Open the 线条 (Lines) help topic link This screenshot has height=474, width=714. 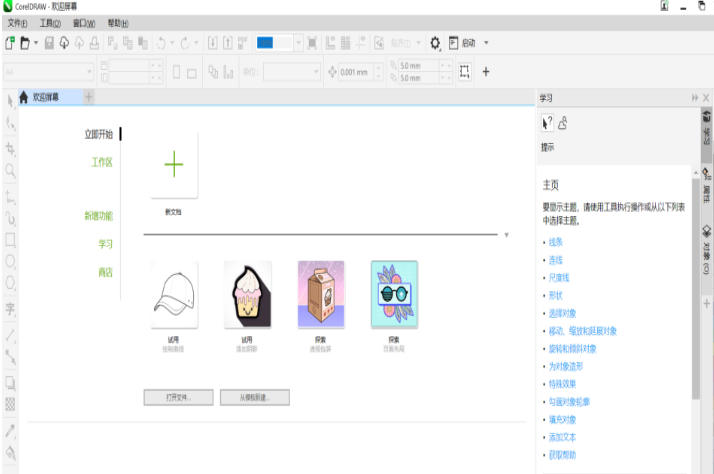pyautogui.click(x=556, y=242)
